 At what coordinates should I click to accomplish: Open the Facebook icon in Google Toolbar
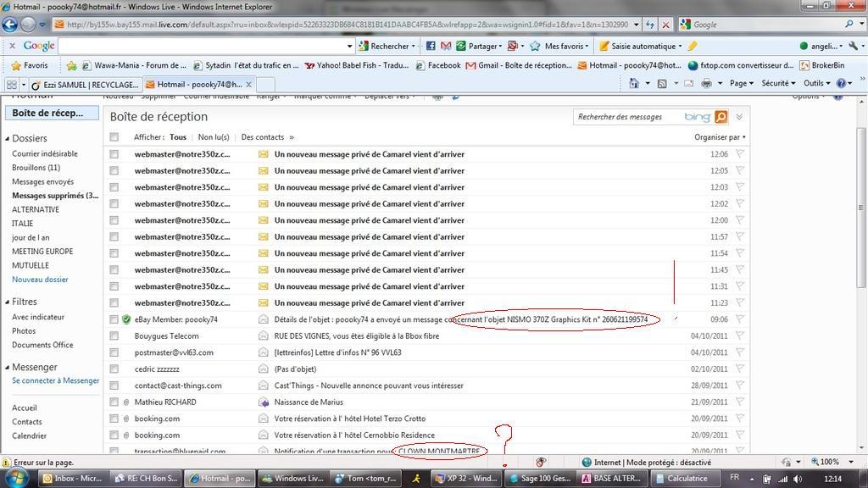pos(431,46)
